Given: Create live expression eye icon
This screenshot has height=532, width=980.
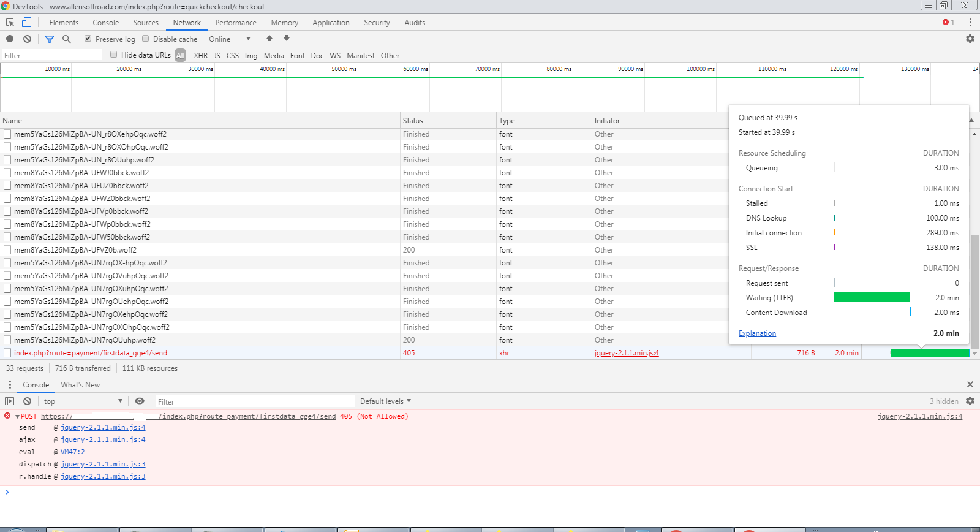Looking at the screenshot, I should coord(140,401).
